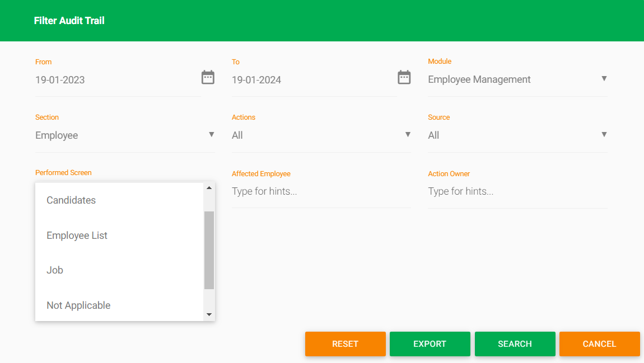Open the From date calendar picker
This screenshot has width=644, height=363.
[208, 77]
